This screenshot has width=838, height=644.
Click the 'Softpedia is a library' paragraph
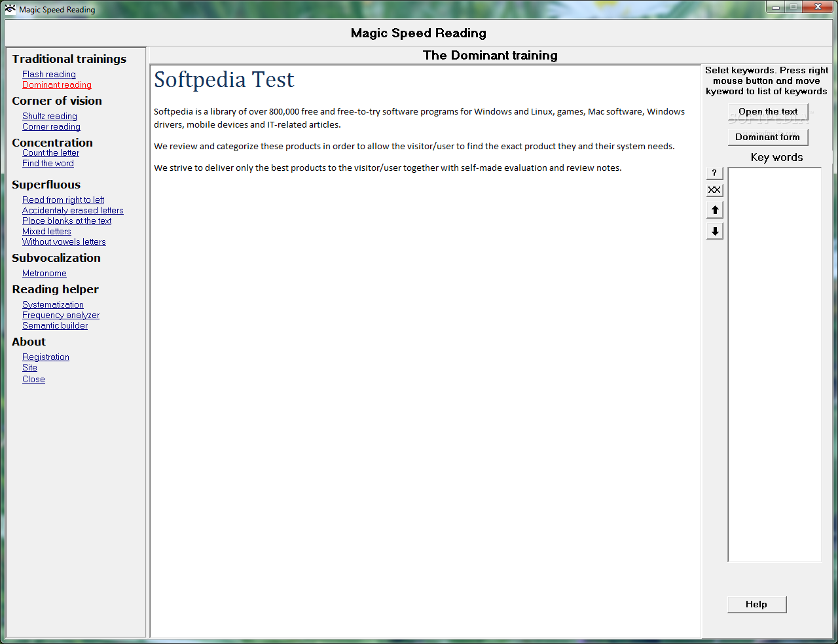(x=420, y=118)
